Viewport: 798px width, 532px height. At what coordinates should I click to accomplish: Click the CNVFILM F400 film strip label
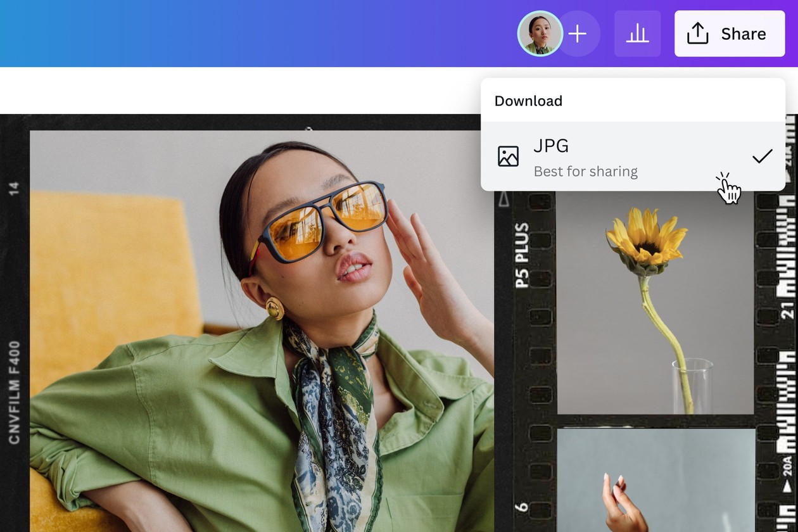coord(15,393)
